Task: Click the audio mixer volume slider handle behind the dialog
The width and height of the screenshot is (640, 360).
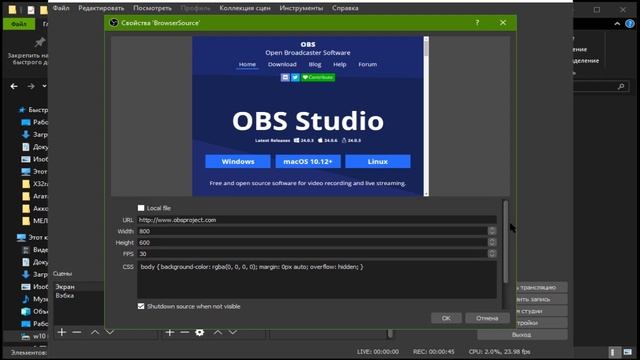Action: pyautogui.click(x=390, y=333)
